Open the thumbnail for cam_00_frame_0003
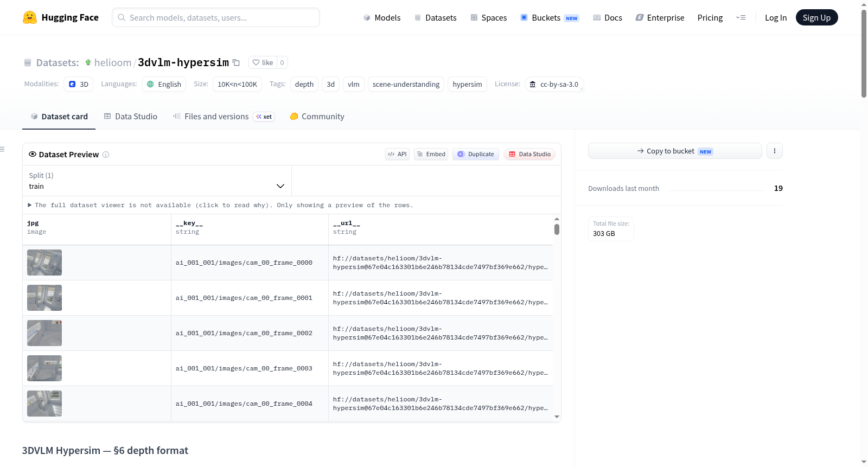868x467 pixels. pos(44,368)
